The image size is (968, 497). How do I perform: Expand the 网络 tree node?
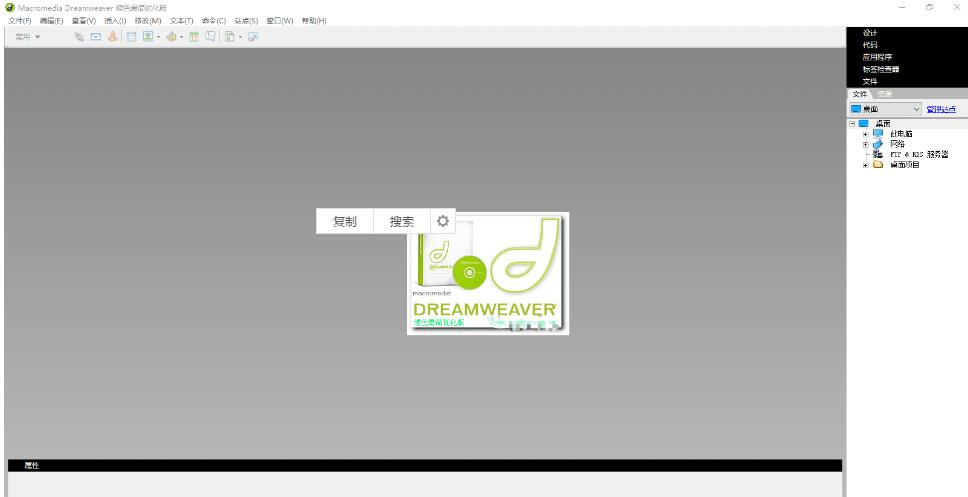click(866, 144)
